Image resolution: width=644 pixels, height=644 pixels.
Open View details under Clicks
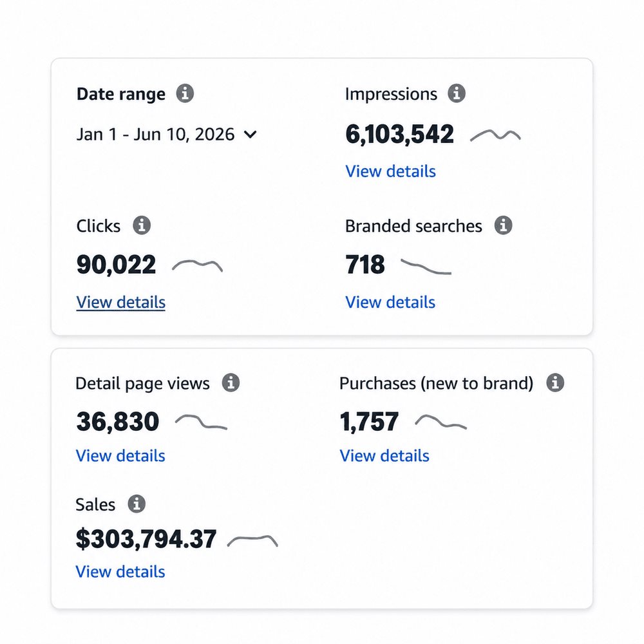(x=121, y=302)
